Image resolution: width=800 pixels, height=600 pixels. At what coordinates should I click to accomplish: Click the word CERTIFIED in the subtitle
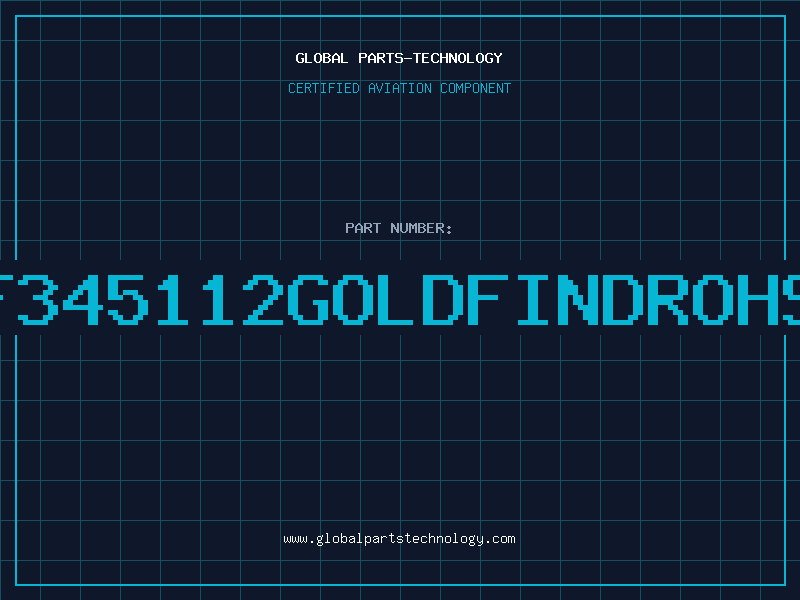tap(324, 88)
